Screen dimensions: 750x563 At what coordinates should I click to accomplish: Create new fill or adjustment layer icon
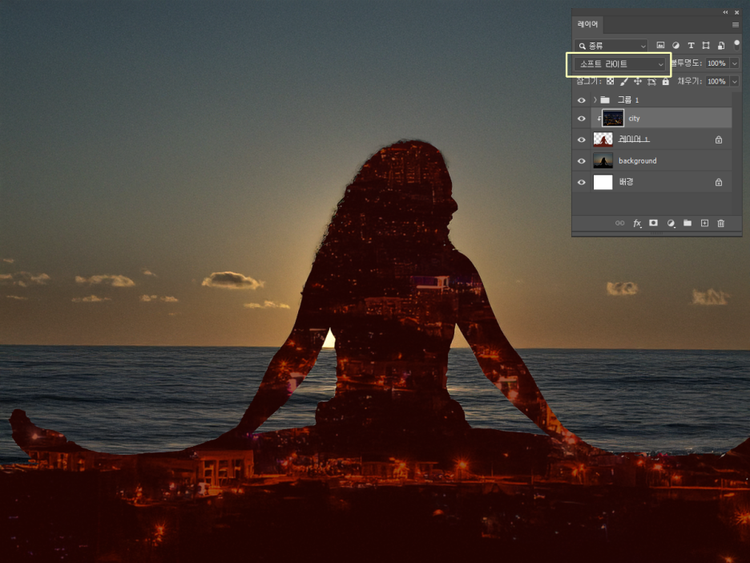coord(671,223)
